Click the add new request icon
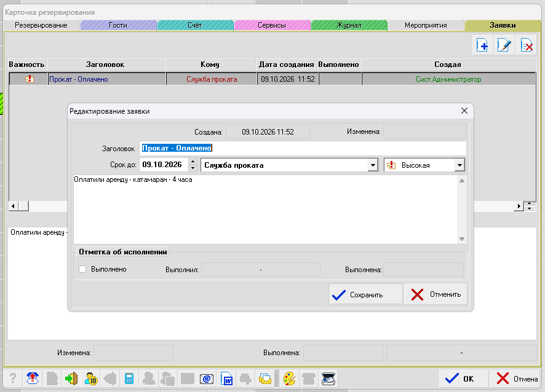This screenshot has height=392, width=545. 482,45
